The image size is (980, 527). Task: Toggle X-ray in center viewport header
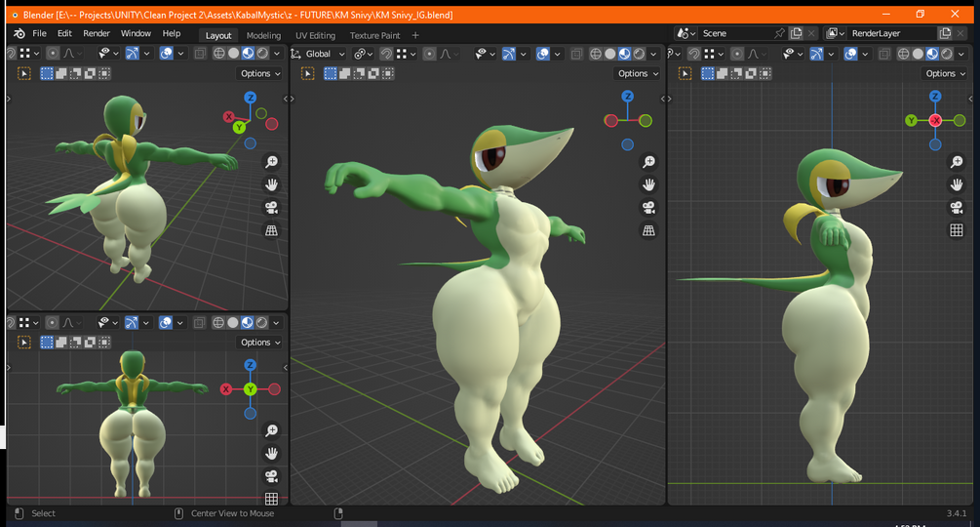tap(576, 54)
